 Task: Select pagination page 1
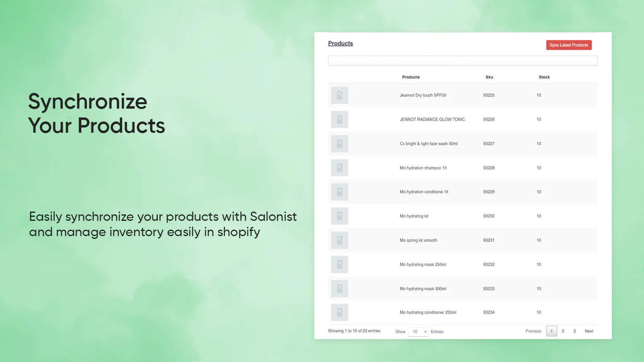coord(551,331)
